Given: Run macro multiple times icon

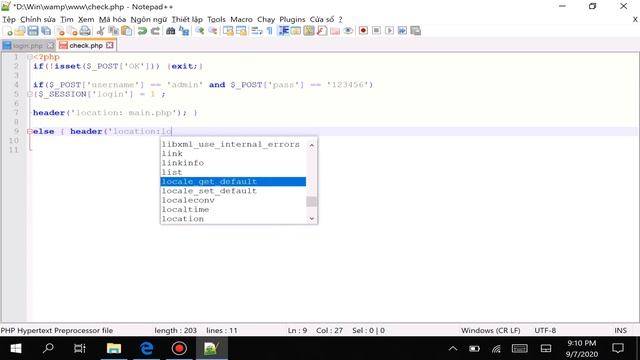Looking at the screenshot, I should tap(402, 31).
